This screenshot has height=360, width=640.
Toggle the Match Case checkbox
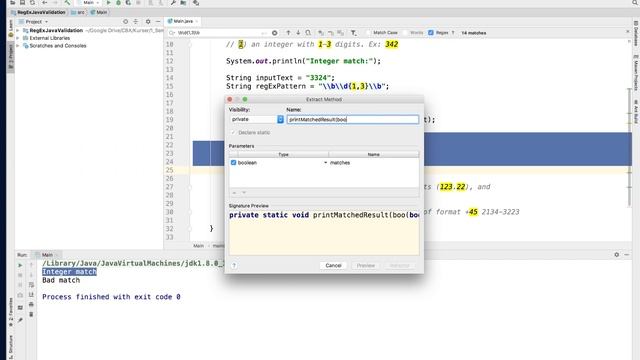tap(369, 33)
